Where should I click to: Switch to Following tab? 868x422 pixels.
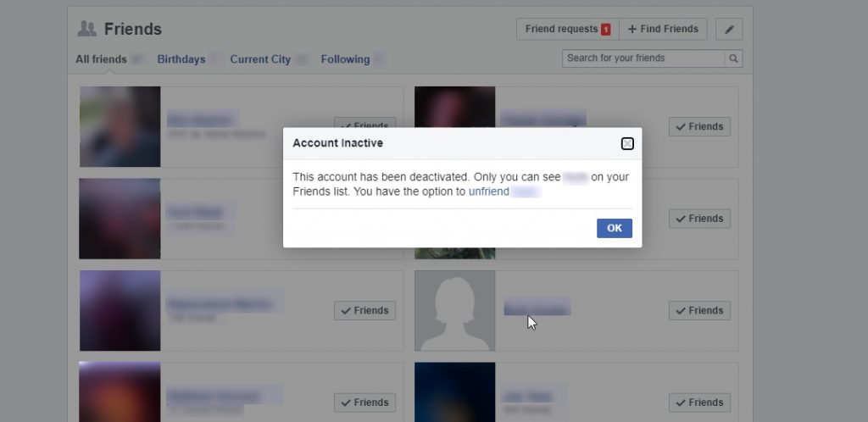346,59
